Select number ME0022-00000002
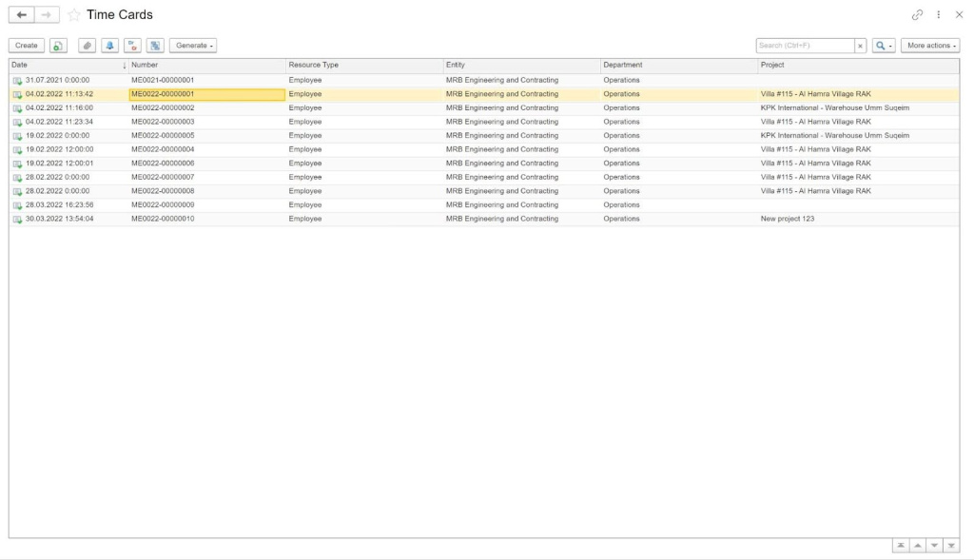 (163, 108)
